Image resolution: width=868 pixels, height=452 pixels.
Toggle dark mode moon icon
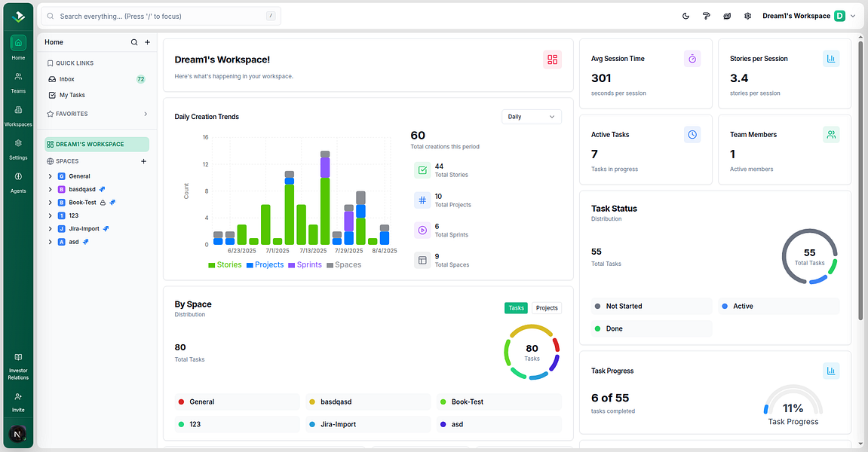pos(686,16)
